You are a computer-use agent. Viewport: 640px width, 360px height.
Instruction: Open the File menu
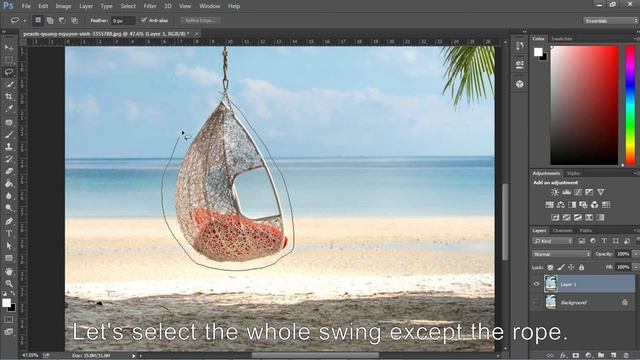tap(26, 6)
